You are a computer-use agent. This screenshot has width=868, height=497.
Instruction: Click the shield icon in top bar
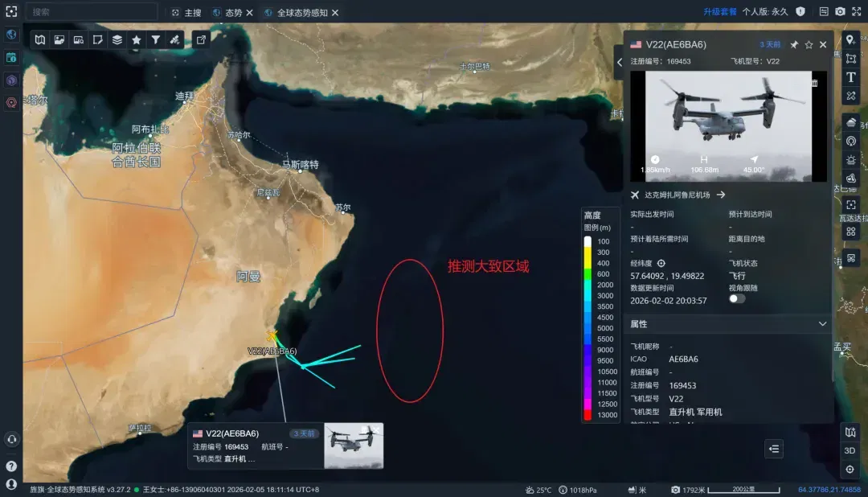point(800,11)
